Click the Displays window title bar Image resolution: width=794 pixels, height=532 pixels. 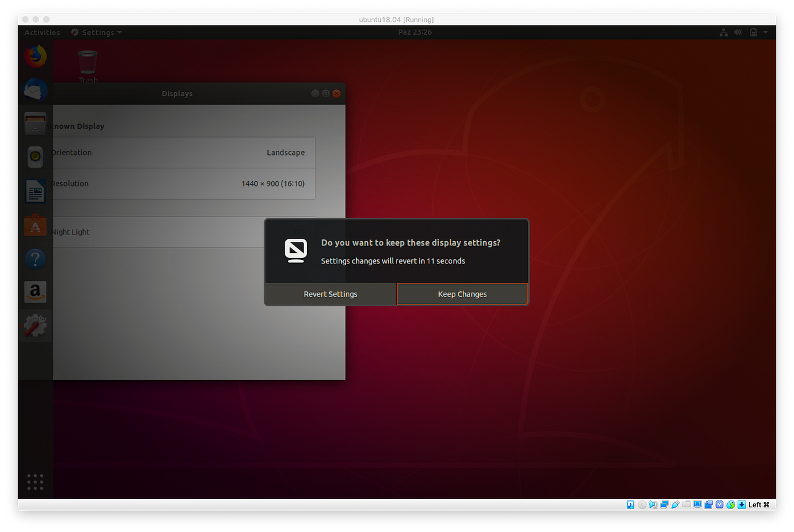coord(177,94)
